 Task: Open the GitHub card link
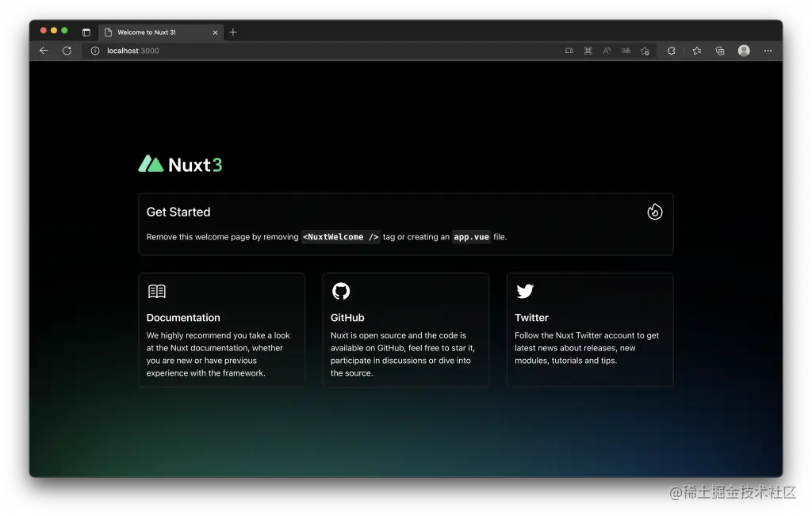(405, 330)
